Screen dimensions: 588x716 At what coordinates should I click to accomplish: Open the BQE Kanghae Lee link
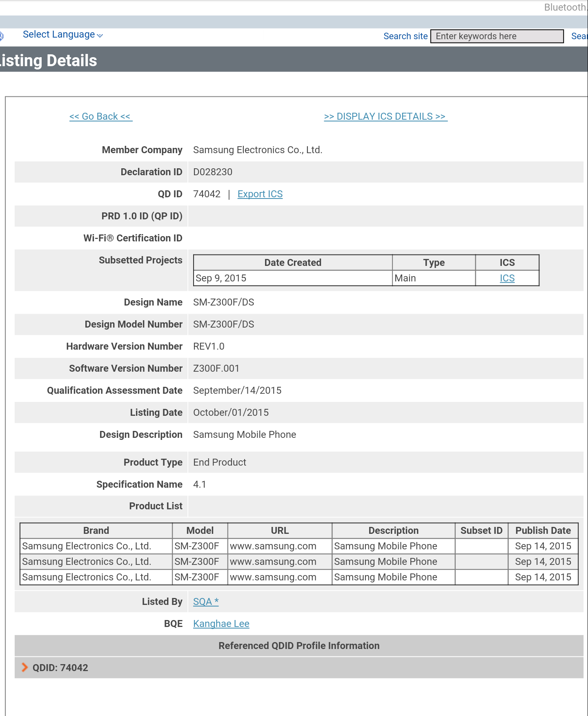tap(221, 624)
